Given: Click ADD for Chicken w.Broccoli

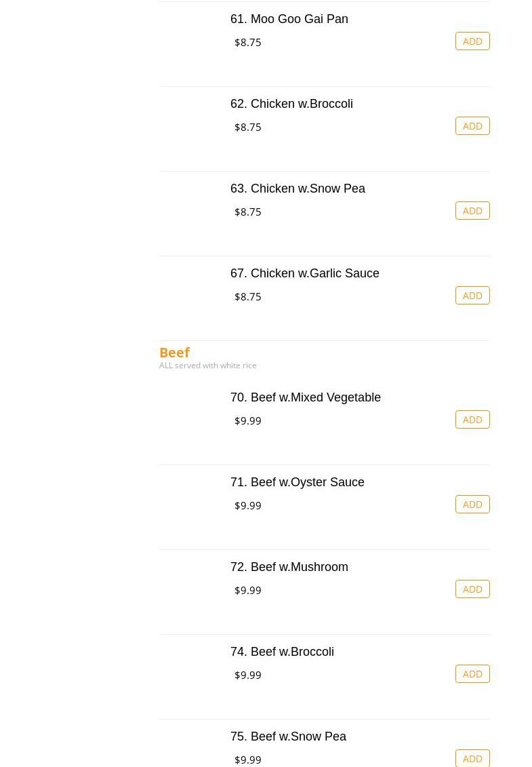Looking at the screenshot, I should (x=472, y=126).
